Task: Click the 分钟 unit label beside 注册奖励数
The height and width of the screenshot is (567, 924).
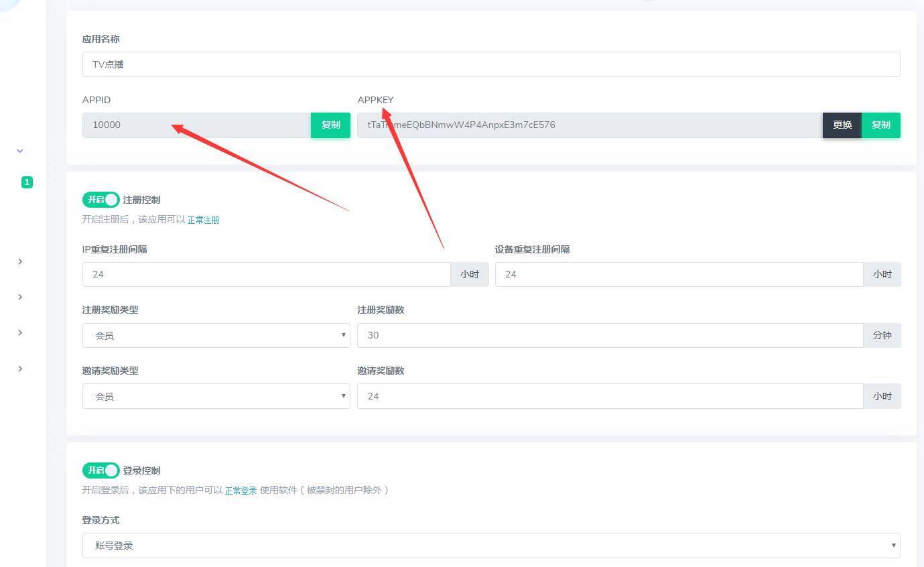Action: (882, 335)
